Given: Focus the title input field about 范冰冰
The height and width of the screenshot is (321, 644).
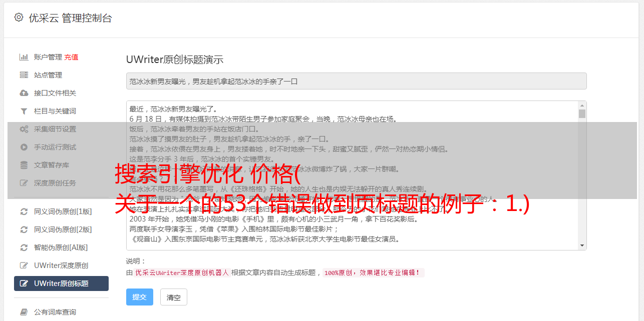Looking at the screenshot, I should click(x=356, y=81).
